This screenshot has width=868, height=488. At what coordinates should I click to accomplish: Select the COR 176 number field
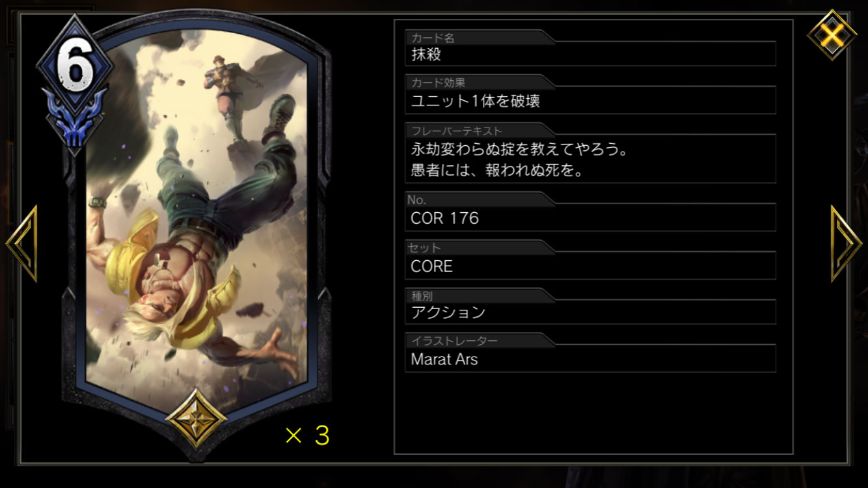590,218
